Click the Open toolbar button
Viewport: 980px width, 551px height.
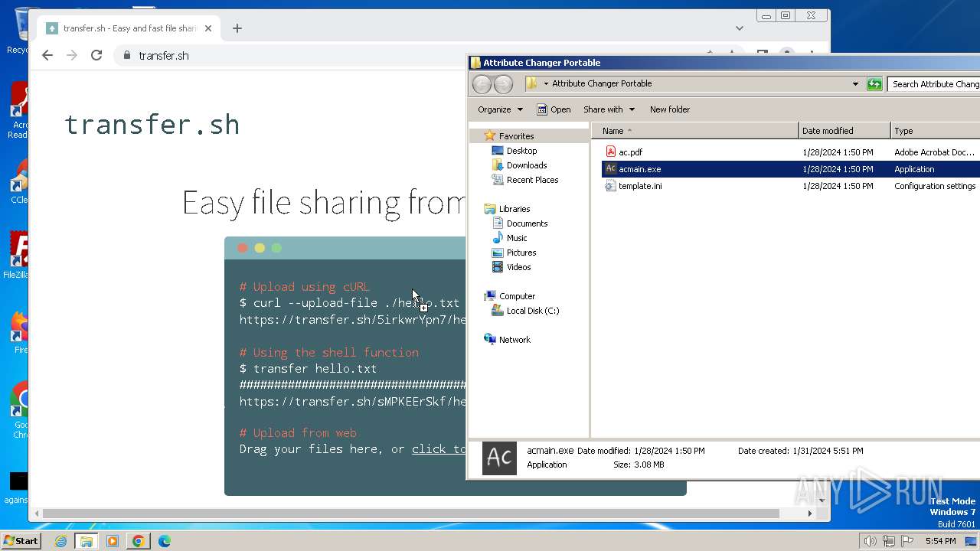(x=554, y=109)
